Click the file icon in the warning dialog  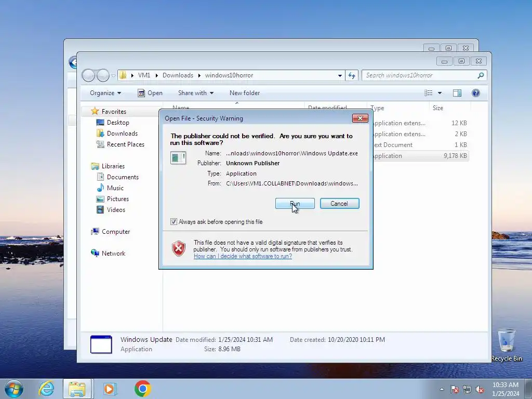click(x=178, y=158)
